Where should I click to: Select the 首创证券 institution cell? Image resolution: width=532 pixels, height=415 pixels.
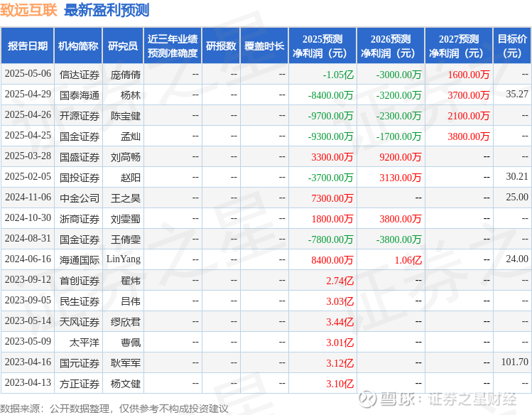(x=80, y=281)
